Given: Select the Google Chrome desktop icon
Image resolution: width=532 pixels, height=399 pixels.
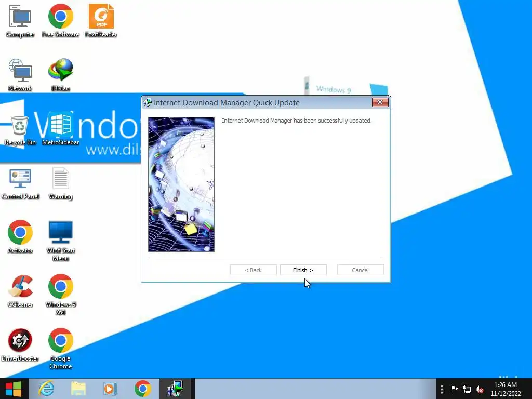Looking at the screenshot, I should pos(60,349).
